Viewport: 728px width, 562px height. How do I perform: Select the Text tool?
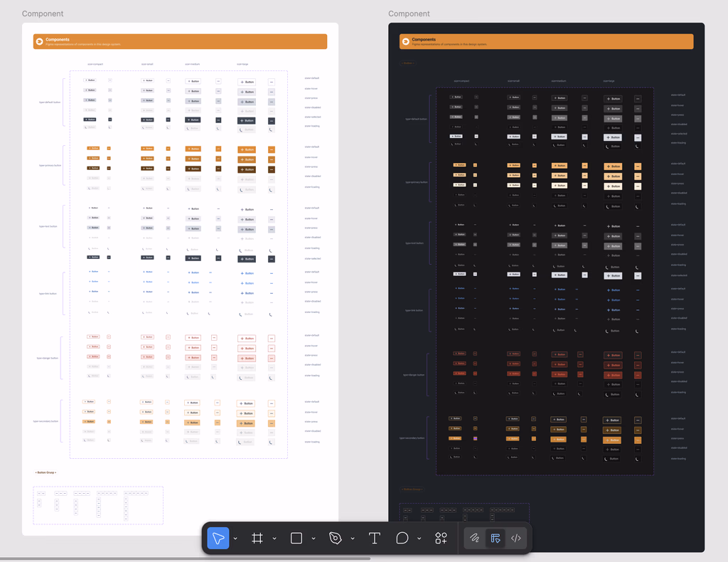(374, 538)
